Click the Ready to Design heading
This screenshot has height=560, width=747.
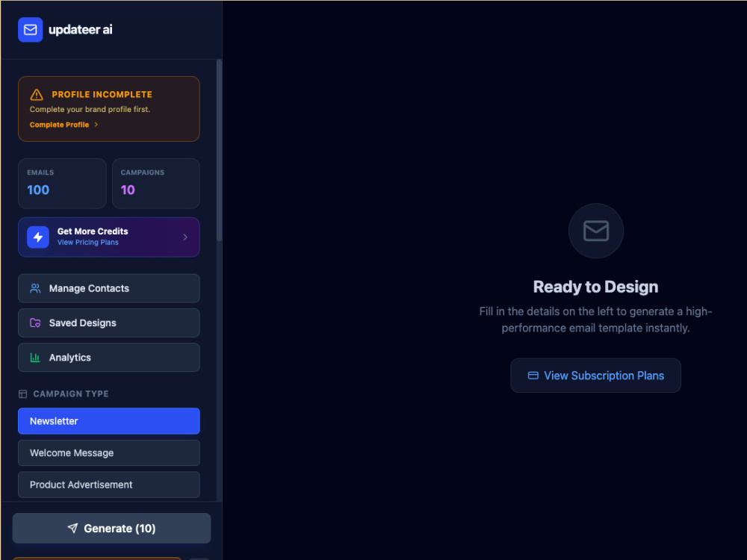[x=595, y=287]
